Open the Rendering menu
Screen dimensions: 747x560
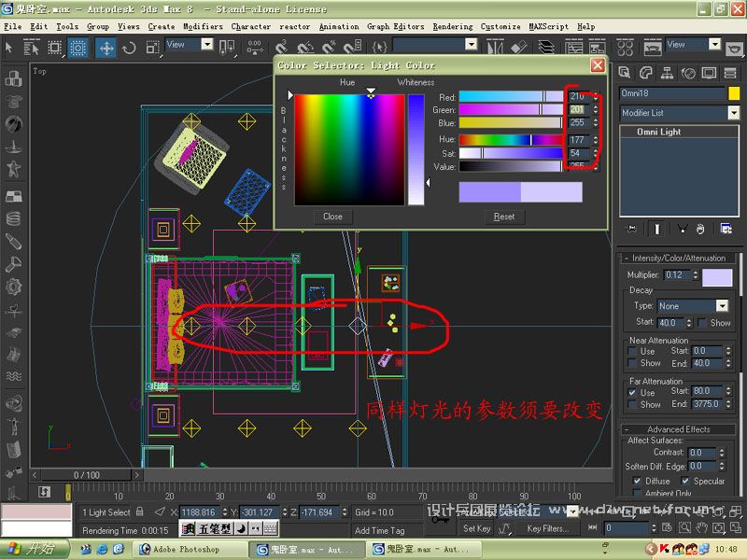coord(453,27)
